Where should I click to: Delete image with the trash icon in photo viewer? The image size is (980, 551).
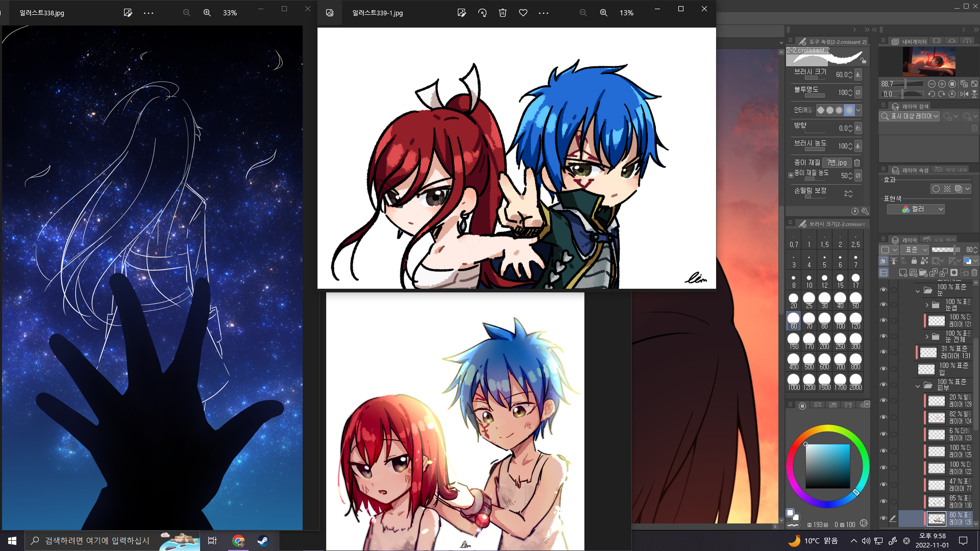coord(503,13)
